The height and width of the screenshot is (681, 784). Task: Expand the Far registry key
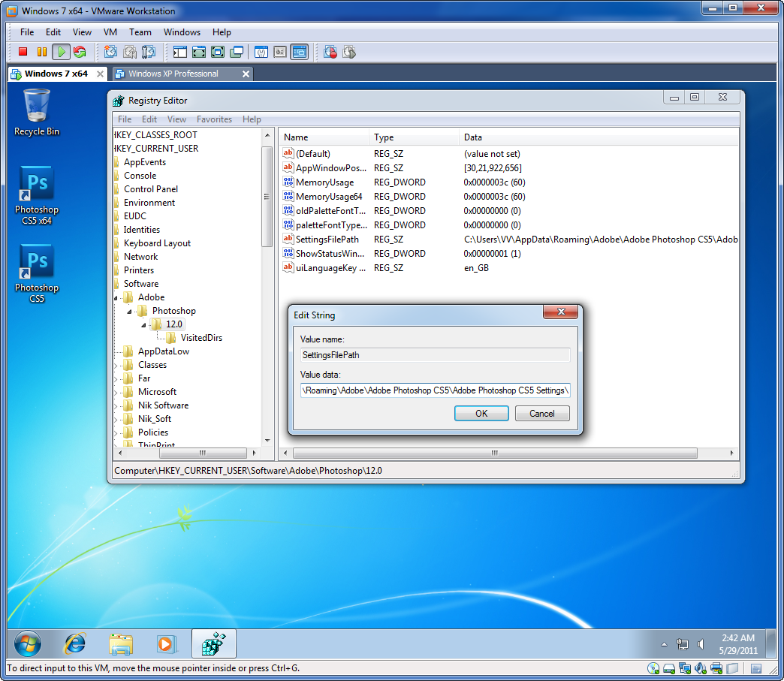tap(116, 379)
